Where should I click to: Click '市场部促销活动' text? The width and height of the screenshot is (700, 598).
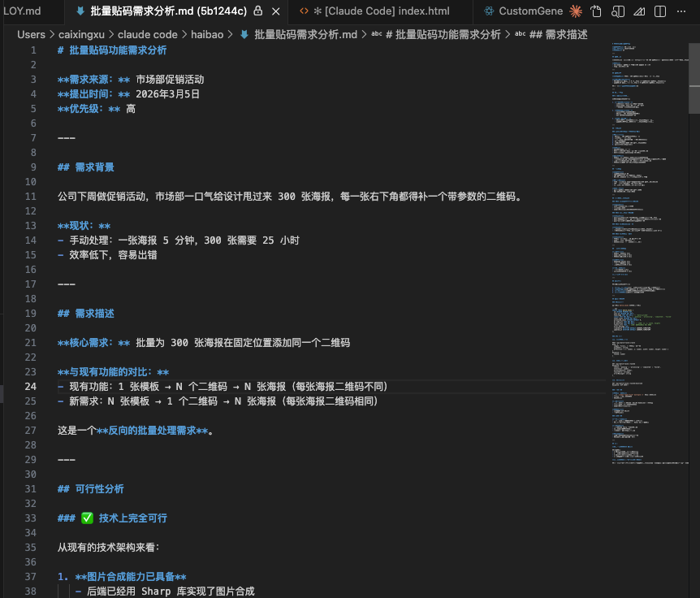pos(170,80)
